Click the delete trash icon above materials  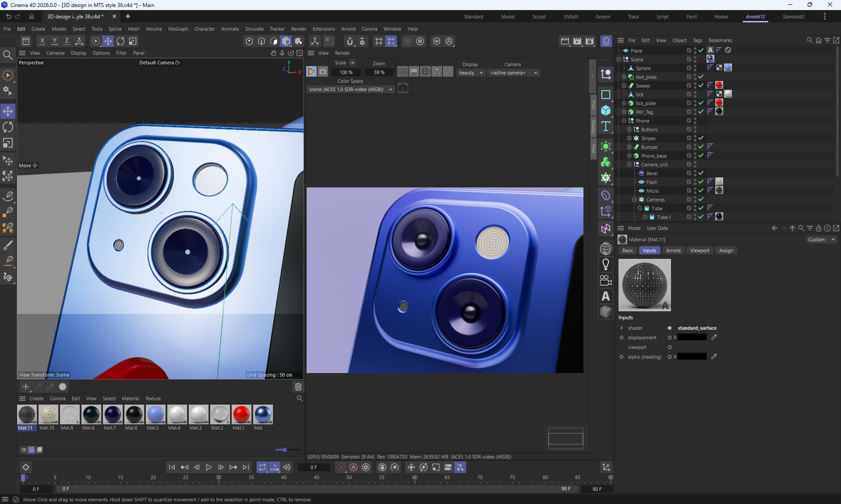click(298, 387)
